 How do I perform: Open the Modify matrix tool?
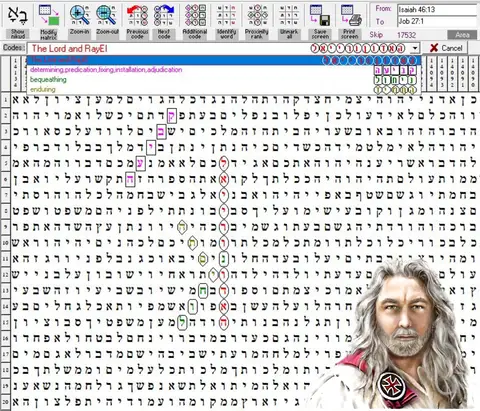click(x=49, y=15)
